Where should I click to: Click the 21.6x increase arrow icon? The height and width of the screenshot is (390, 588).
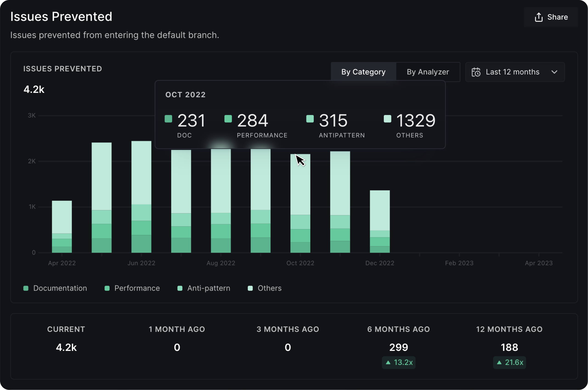point(499,362)
